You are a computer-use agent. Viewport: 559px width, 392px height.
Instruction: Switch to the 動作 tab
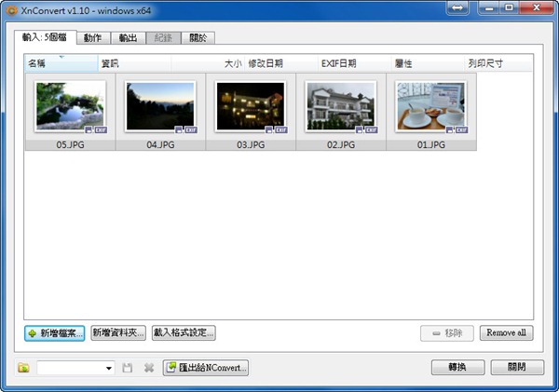coord(93,38)
